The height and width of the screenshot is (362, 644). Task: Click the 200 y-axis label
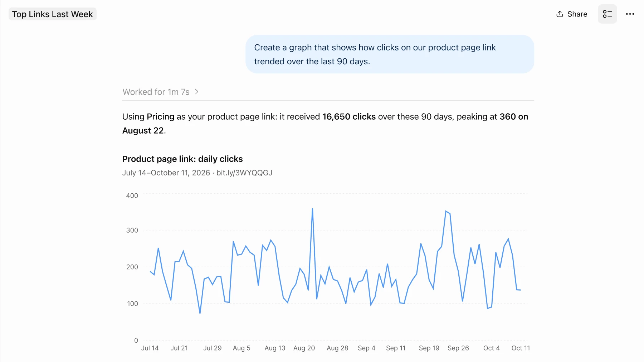click(x=132, y=267)
